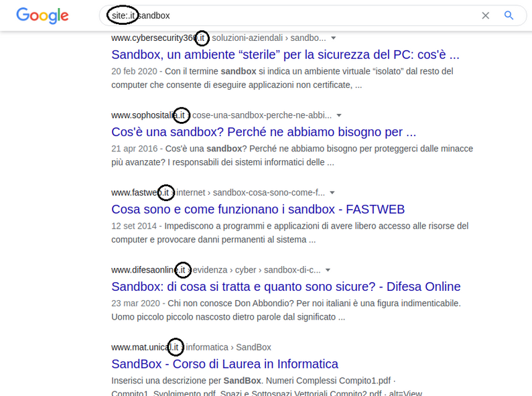This screenshot has height=396, width=532.
Task: Open dropdown arrow next to fastweb.it result
Action: pos(332,193)
